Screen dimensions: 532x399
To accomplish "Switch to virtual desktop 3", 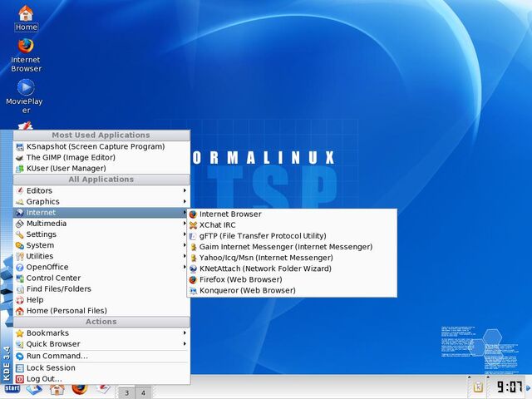I will [x=126, y=392].
